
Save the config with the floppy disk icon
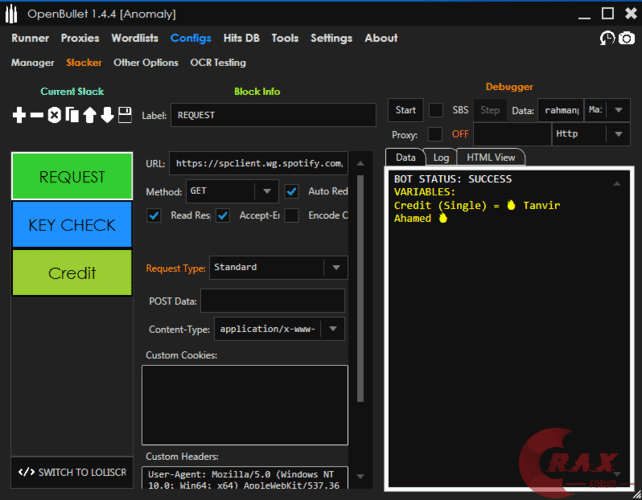point(125,115)
